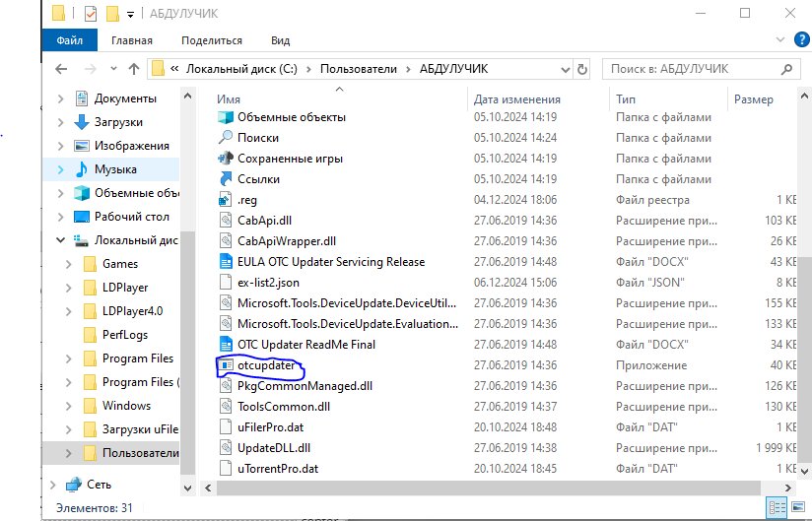Select Музыка in the navigation pane
Screen dimensions: 812x521
pyautogui.click(x=115, y=169)
